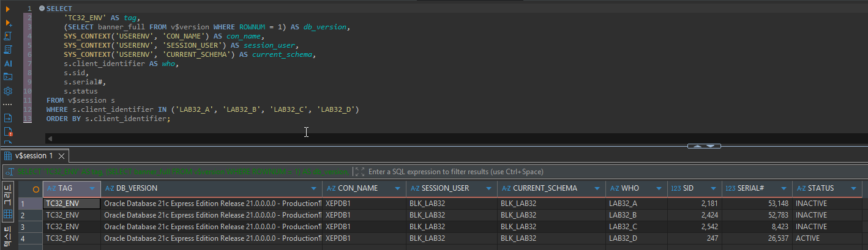Open CURRENT_SCHEMA column filter dropdown arrow

pyautogui.click(x=597, y=188)
